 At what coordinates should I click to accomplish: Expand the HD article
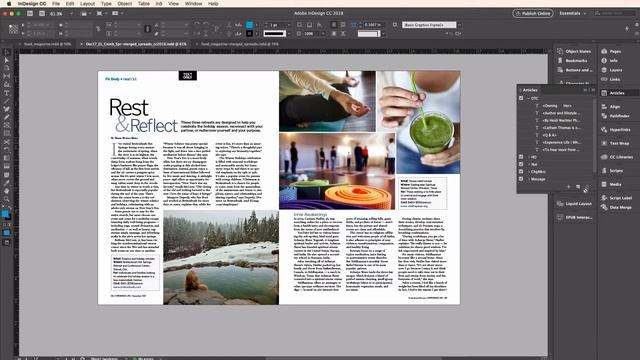529,157
